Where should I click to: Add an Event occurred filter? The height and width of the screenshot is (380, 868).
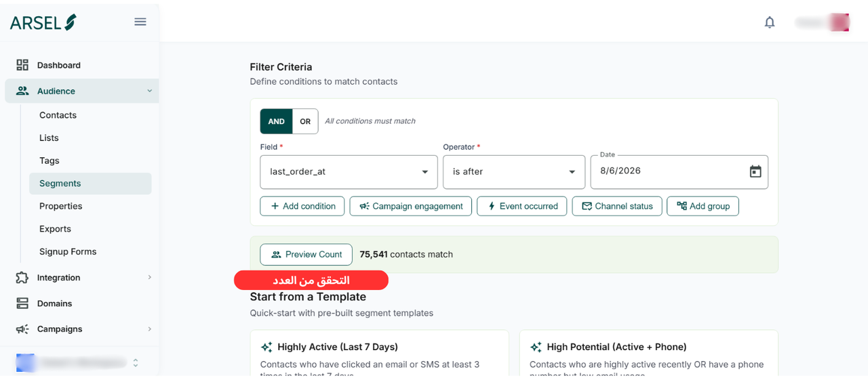521,206
